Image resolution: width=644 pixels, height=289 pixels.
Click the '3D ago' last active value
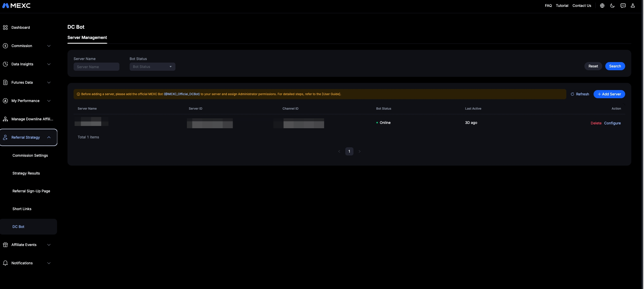[x=471, y=123]
